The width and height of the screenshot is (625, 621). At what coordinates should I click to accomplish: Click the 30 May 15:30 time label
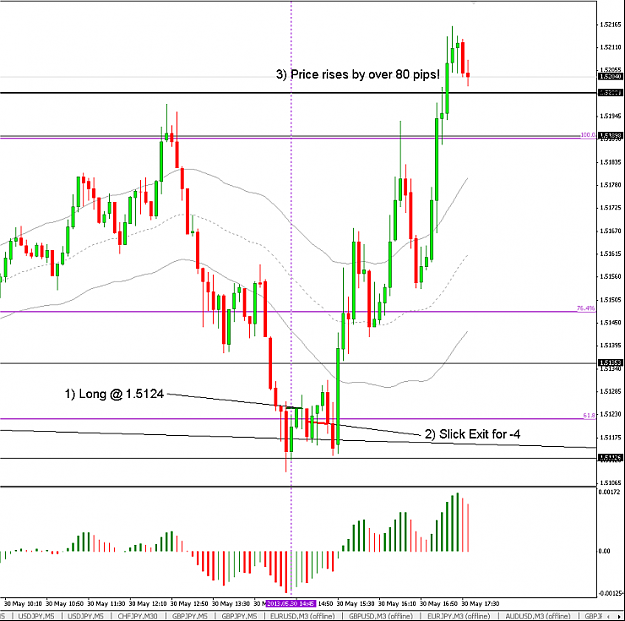point(356,604)
